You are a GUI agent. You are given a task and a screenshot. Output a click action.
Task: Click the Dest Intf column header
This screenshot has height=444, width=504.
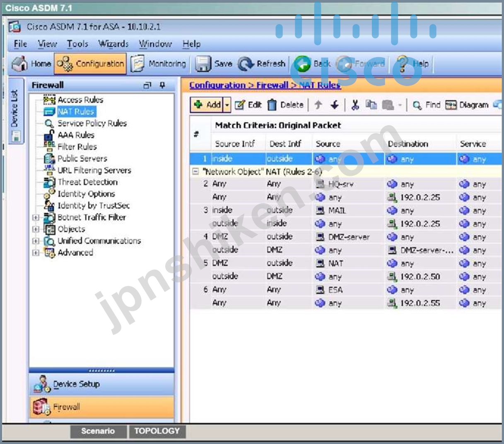[x=285, y=144]
